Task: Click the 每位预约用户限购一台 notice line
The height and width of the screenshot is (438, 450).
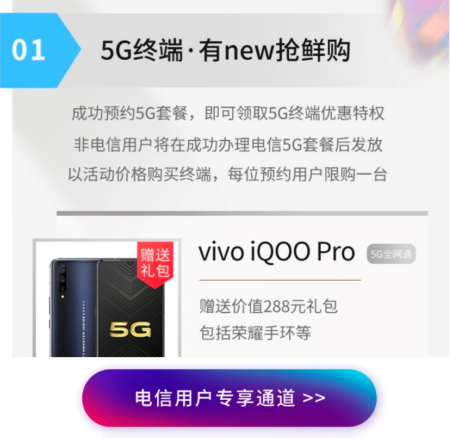Action: tap(307, 174)
